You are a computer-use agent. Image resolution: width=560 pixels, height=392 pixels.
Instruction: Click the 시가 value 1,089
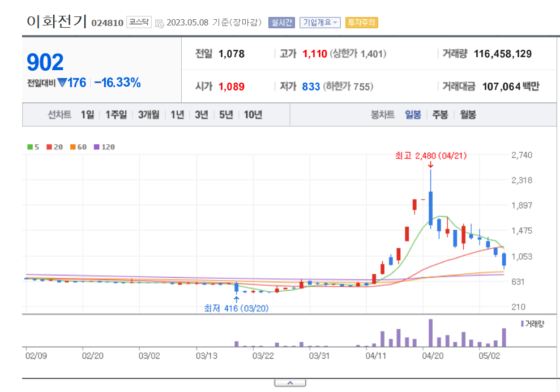pyautogui.click(x=232, y=87)
